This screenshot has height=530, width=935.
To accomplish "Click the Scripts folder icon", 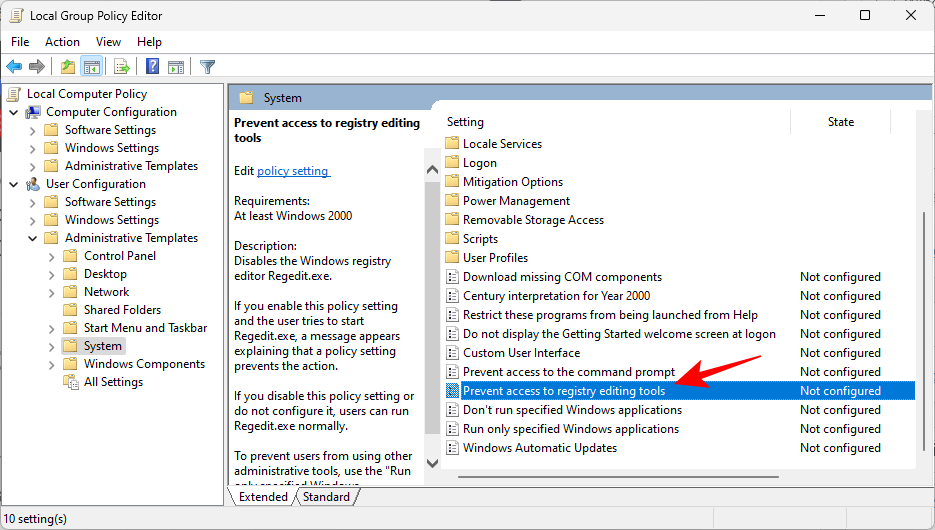I will (453, 238).
